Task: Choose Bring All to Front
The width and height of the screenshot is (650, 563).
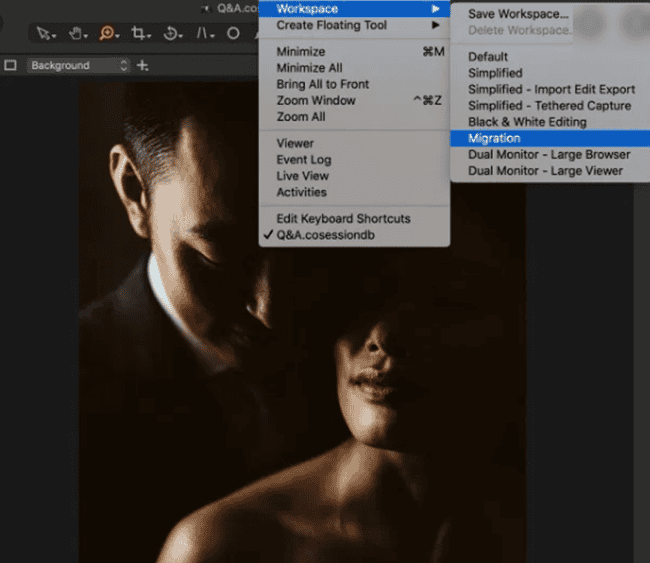Action: pos(354,84)
